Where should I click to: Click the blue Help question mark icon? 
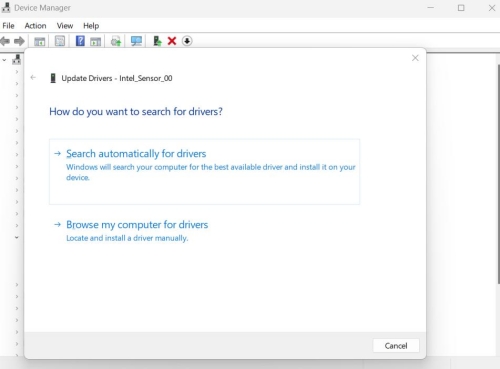pyautogui.click(x=80, y=41)
